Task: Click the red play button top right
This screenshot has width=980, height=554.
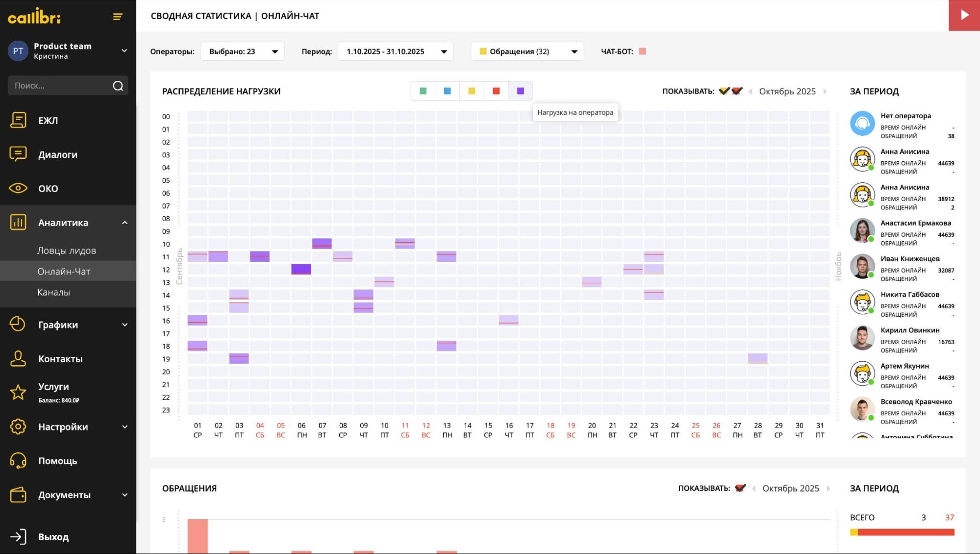Action: click(964, 15)
